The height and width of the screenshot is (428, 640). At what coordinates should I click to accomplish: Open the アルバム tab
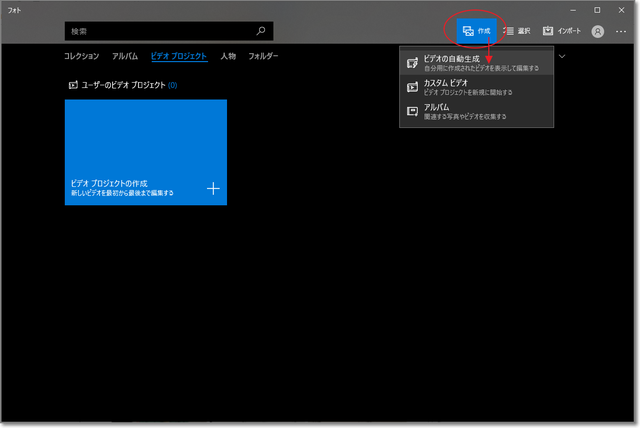[125, 57]
